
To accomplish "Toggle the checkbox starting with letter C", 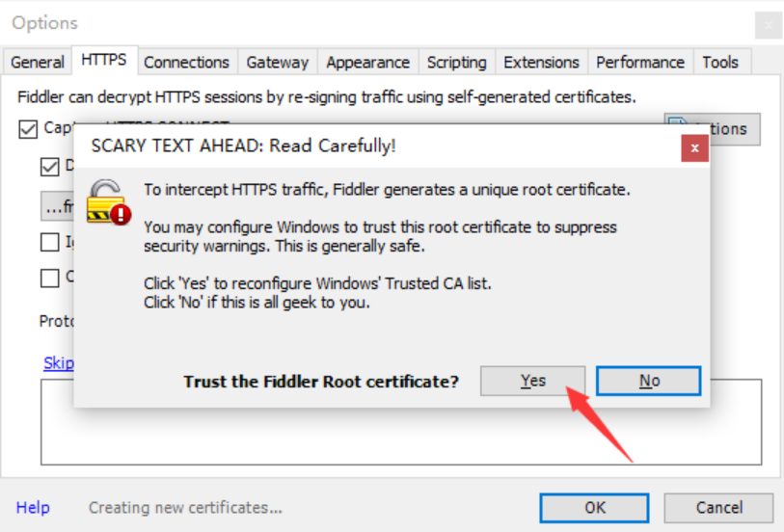I will pyautogui.click(x=50, y=278).
